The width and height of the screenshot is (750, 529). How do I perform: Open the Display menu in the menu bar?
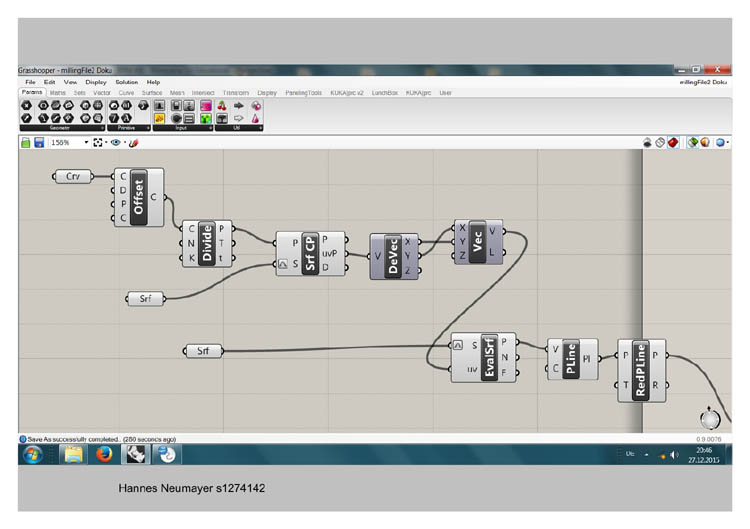click(x=96, y=82)
